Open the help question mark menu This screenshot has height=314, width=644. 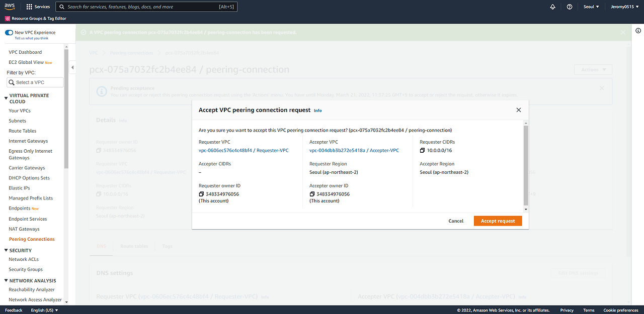pyautogui.click(x=570, y=7)
